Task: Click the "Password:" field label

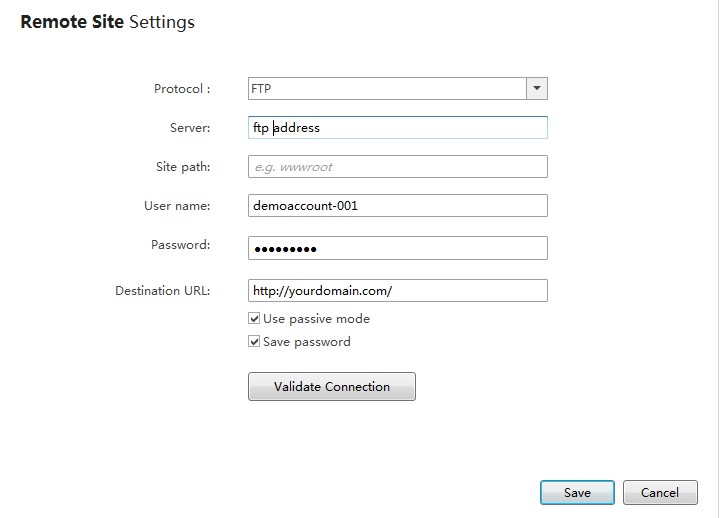Action: pyautogui.click(x=180, y=244)
